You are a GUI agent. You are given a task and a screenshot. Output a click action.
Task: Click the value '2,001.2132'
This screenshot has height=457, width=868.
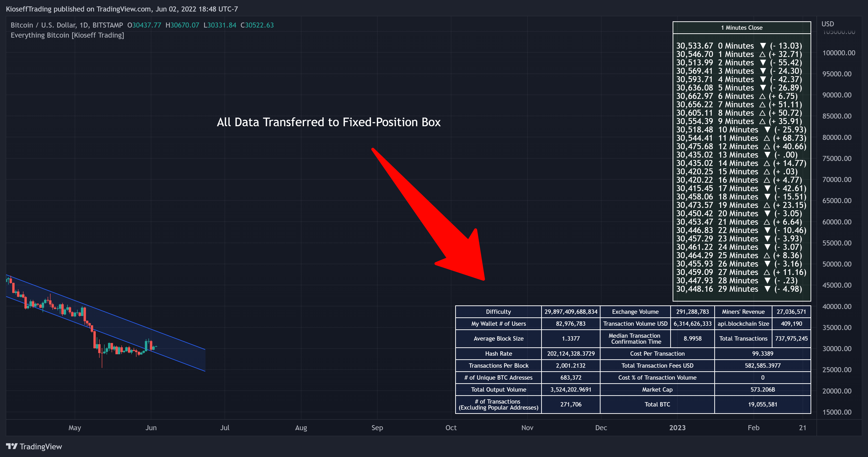571,366
